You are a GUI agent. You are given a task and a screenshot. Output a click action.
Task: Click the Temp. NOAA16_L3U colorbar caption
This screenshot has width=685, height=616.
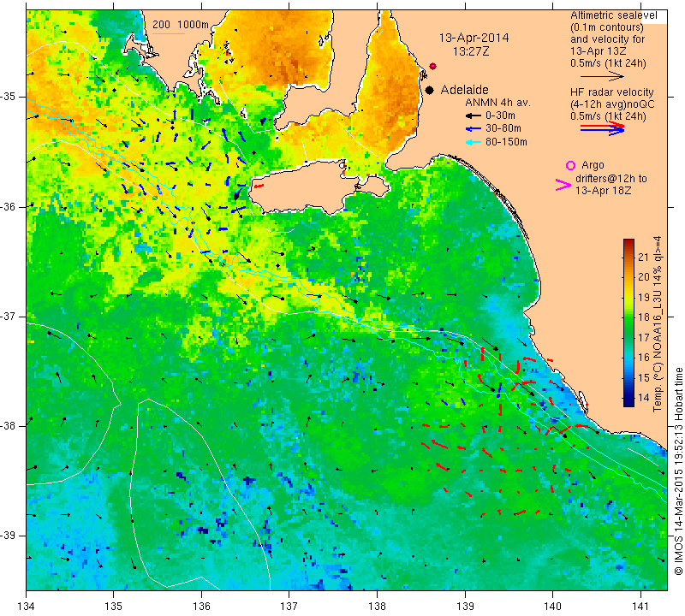[658, 324]
